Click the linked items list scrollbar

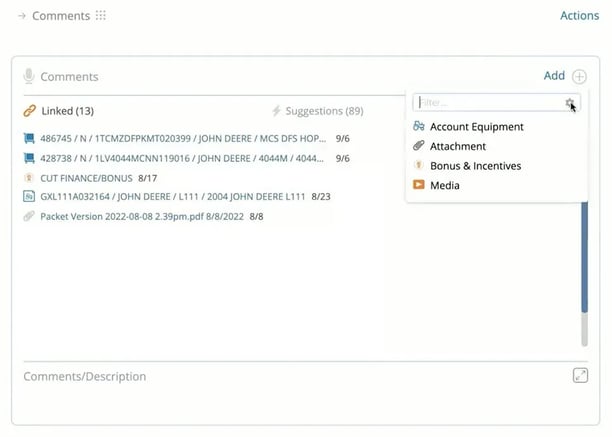tap(584, 270)
